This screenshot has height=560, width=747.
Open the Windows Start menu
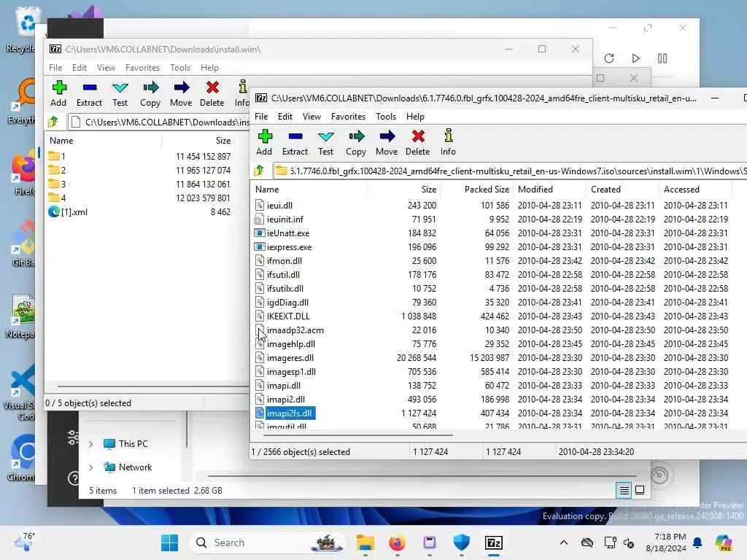point(169,542)
